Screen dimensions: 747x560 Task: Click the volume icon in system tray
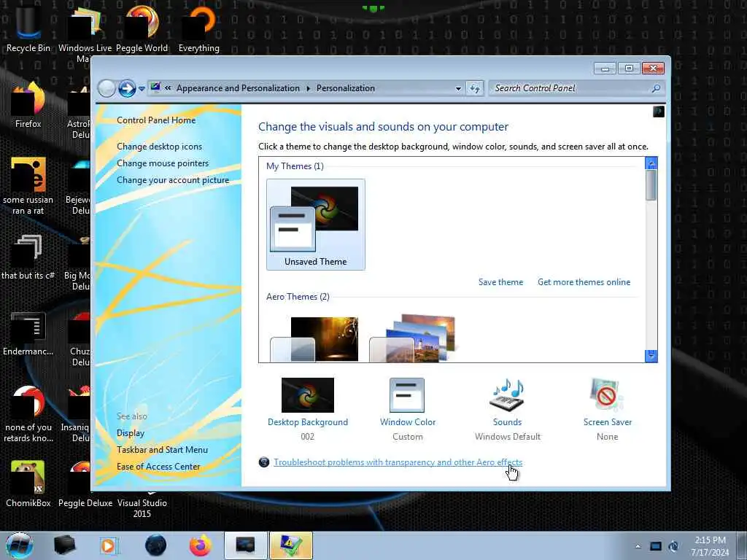click(673, 546)
